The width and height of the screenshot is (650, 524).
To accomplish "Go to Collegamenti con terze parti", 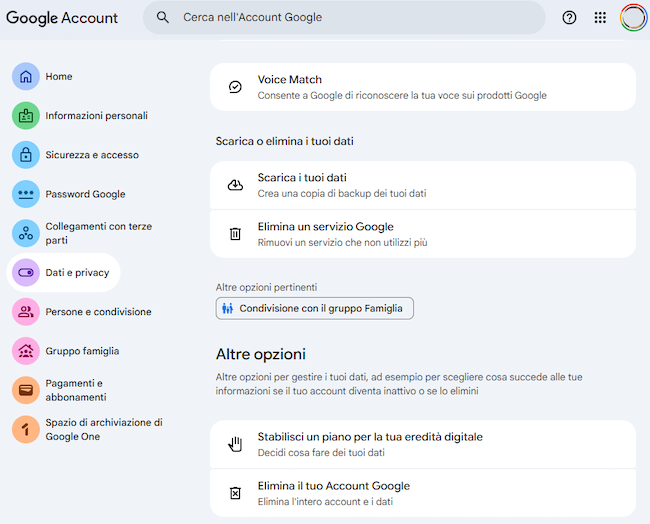I will (98, 233).
